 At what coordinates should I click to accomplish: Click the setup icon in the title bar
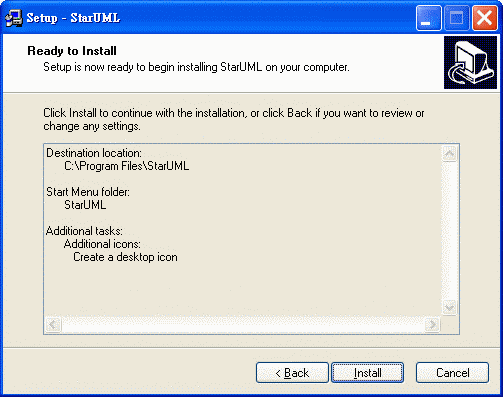(x=14, y=18)
